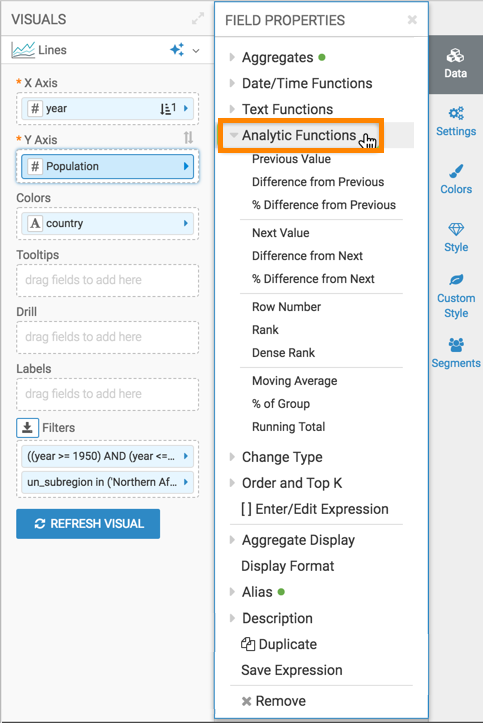Select the Running Total function
The height and width of the screenshot is (723, 483).
(289, 427)
